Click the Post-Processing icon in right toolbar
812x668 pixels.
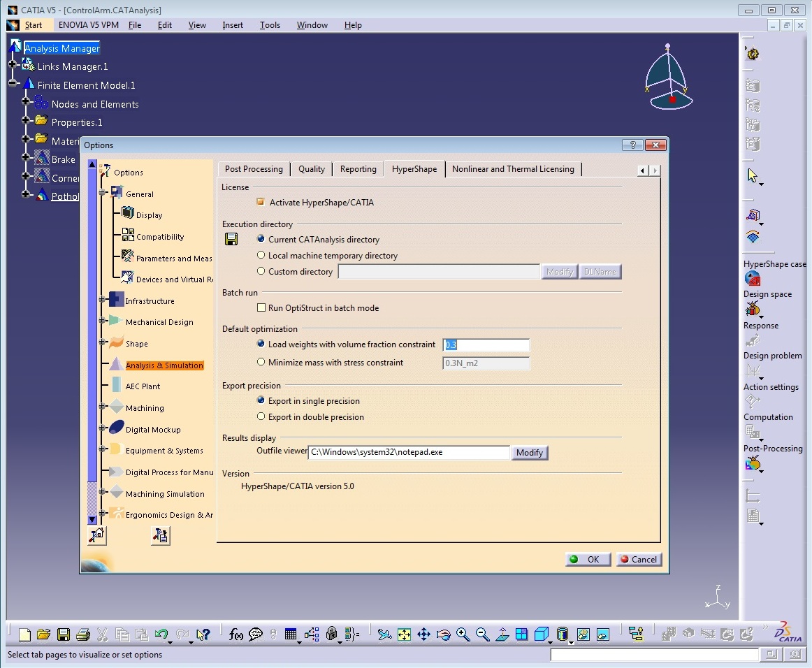[x=753, y=463]
